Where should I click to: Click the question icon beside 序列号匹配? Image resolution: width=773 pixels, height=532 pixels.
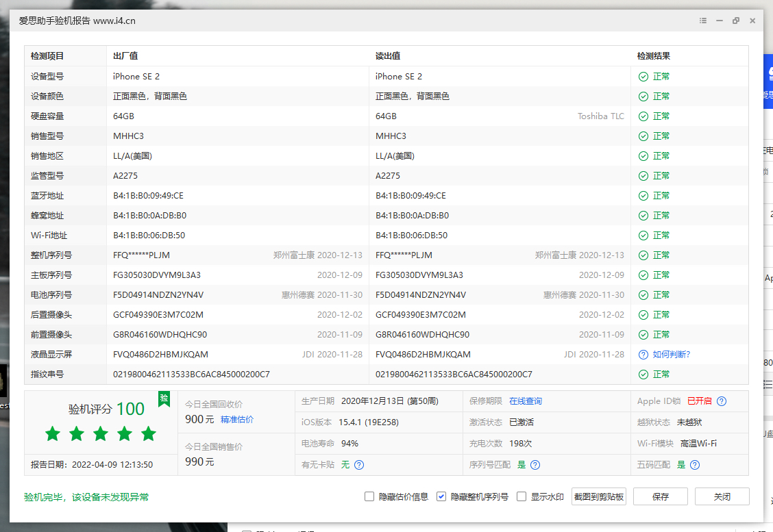pyautogui.click(x=535, y=465)
